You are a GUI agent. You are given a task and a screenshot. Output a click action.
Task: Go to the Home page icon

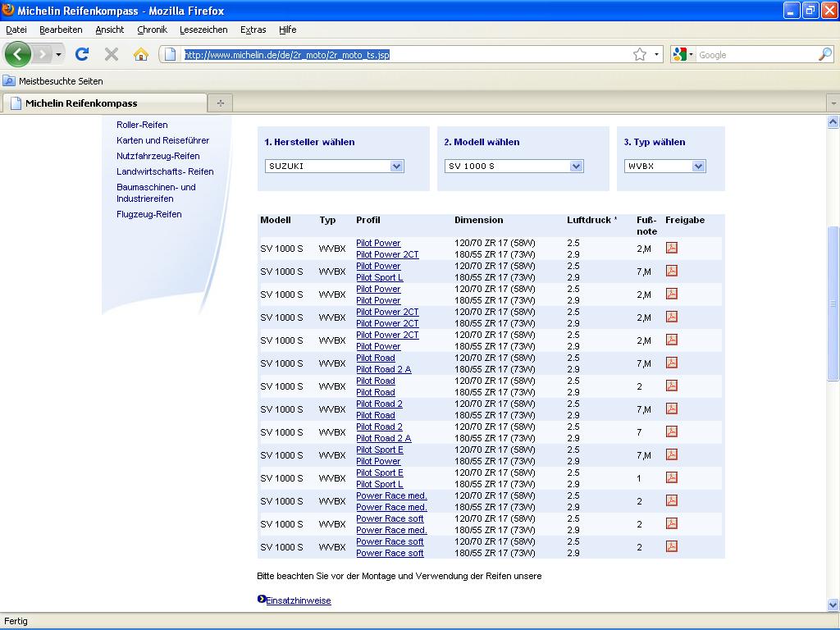141,54
